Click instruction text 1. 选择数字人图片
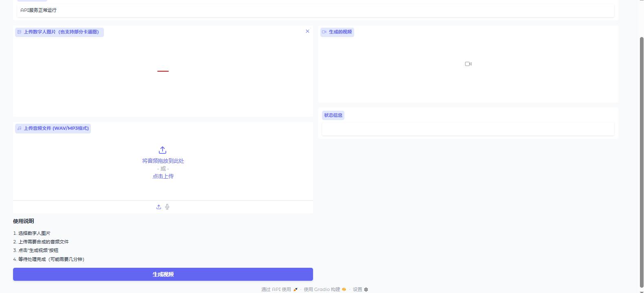Viewport: 644px width, 293px height. point(32,233)
